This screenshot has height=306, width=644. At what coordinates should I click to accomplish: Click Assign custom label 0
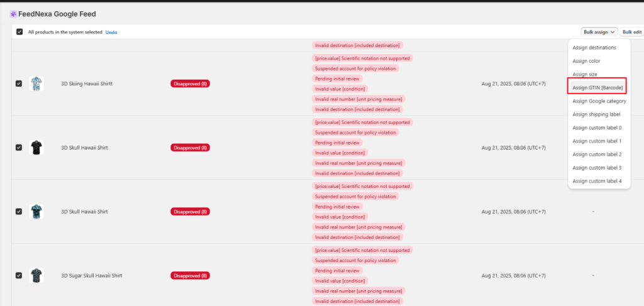coord(597,128)
